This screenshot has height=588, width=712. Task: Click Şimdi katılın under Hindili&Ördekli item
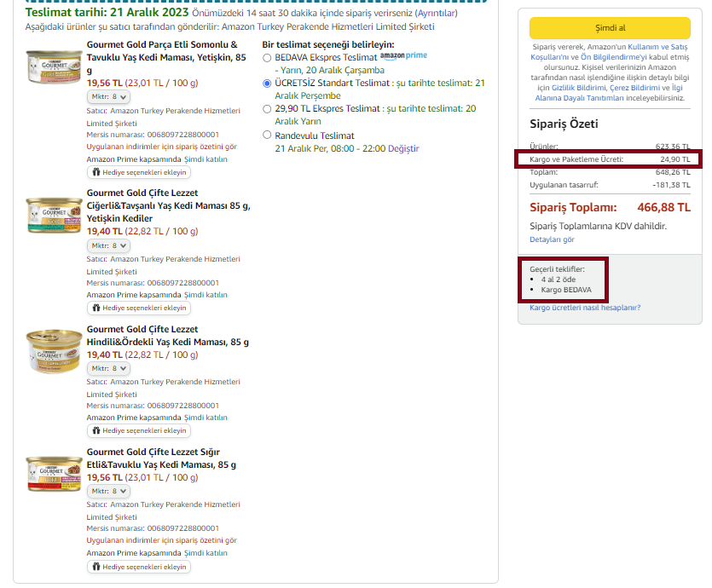205,418
